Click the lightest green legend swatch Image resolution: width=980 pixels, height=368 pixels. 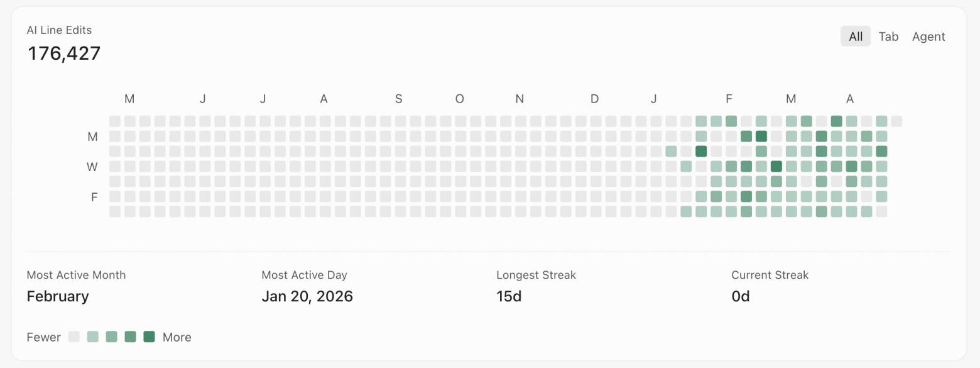(93, 337)
